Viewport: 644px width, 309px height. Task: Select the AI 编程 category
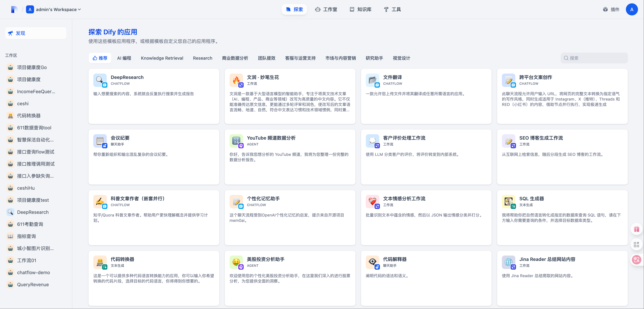tap(124, 58)
